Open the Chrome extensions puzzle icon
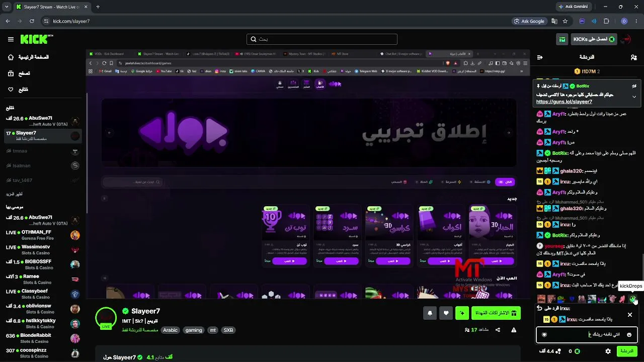 coord(606,21)
